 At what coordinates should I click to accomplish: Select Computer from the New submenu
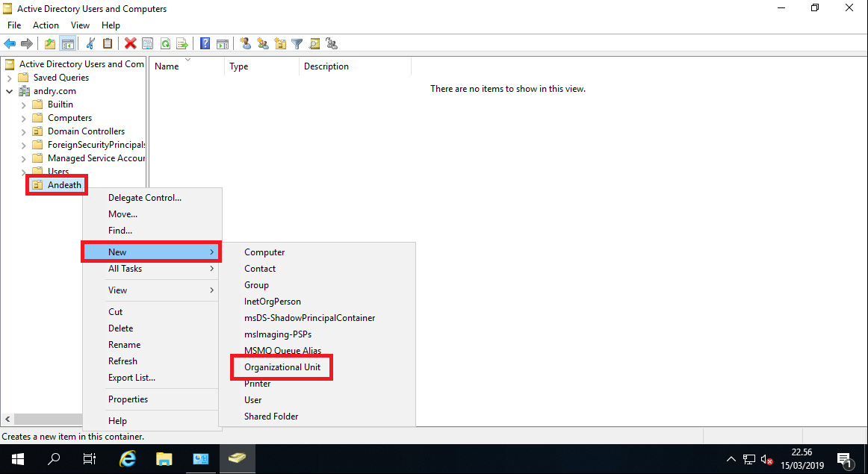317,252
